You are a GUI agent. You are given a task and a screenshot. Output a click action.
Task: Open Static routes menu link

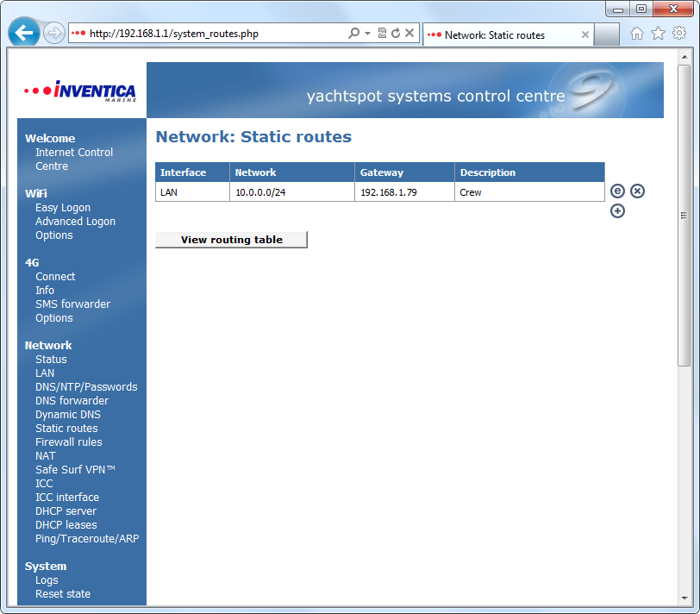(66, 429)
